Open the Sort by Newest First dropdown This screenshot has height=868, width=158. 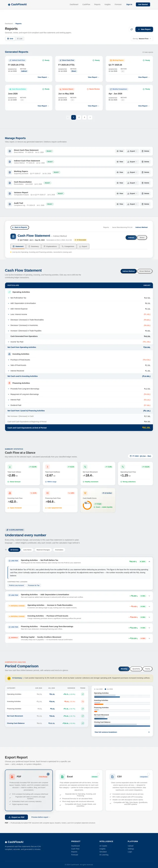click(142, 39)
